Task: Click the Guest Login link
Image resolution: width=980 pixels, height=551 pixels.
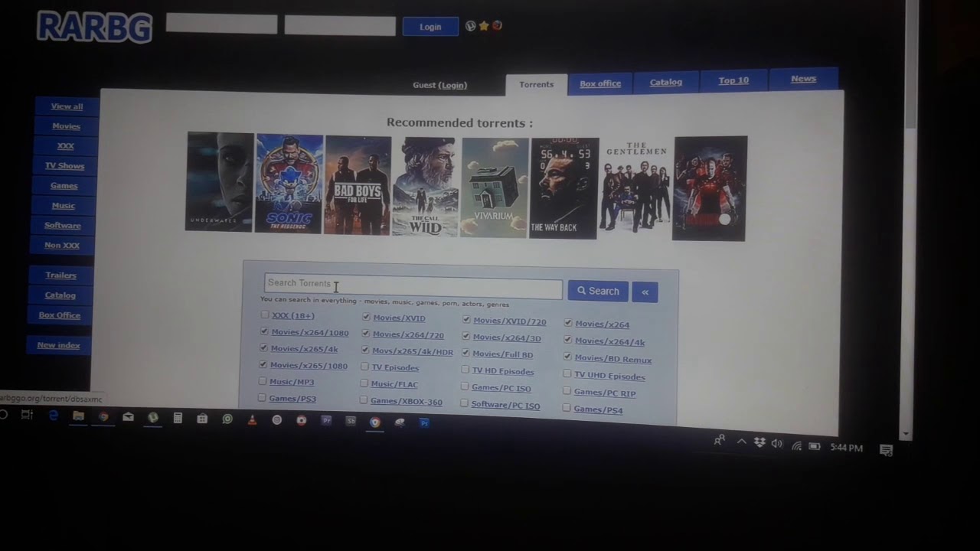Action: (x=452, y=85)
